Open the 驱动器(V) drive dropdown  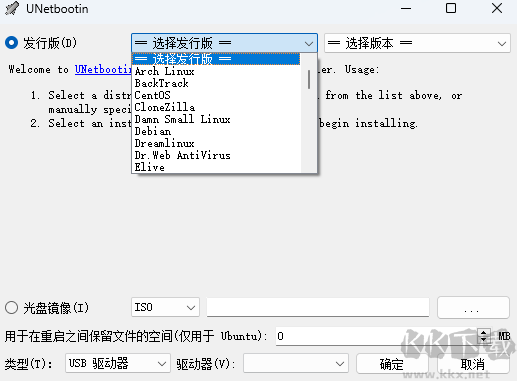296,363
